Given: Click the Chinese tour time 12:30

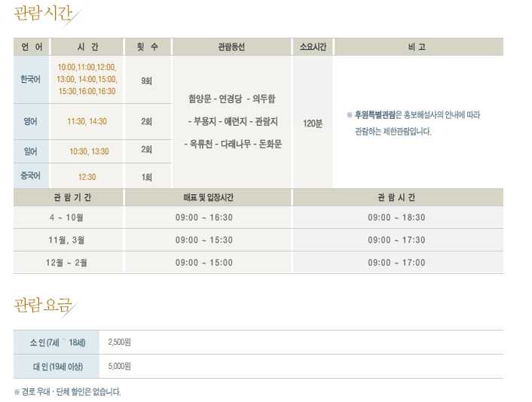Looking at the screenshot, I should click(x=87, y=177).
